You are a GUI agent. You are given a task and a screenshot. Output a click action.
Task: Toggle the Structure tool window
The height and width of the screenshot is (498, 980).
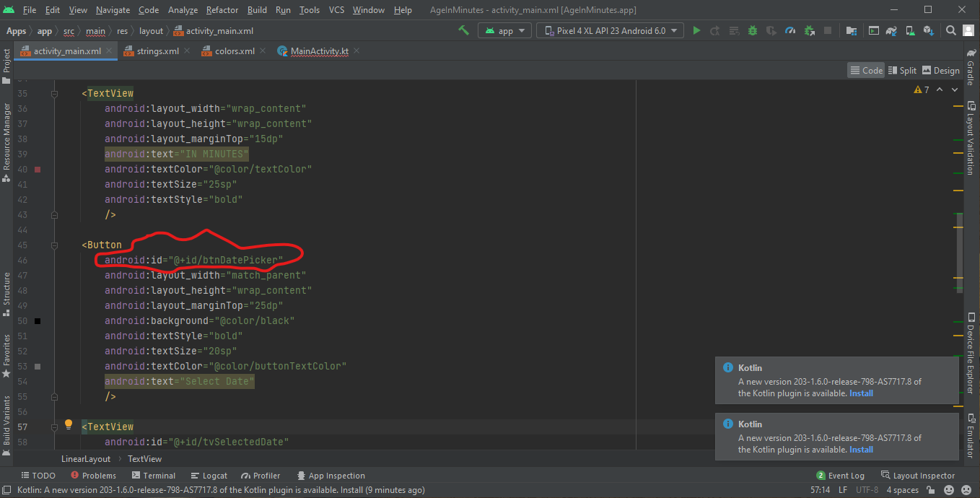click(6, 294)
